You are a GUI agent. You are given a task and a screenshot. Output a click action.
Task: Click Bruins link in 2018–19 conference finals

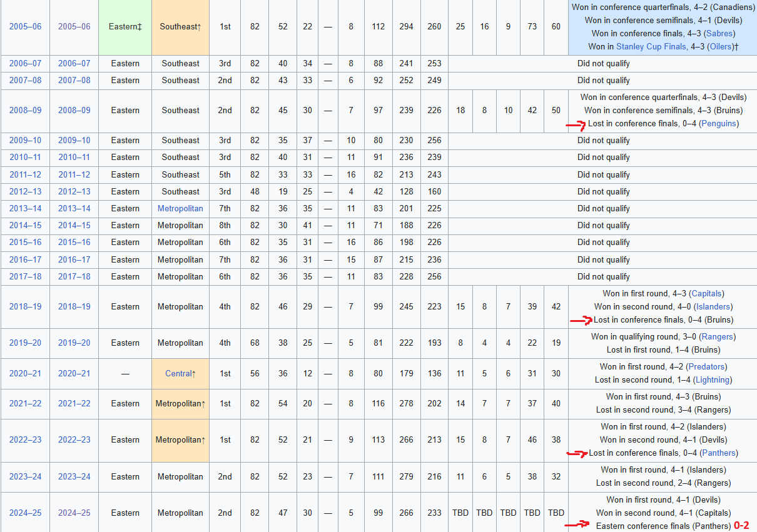pos(719,319)
